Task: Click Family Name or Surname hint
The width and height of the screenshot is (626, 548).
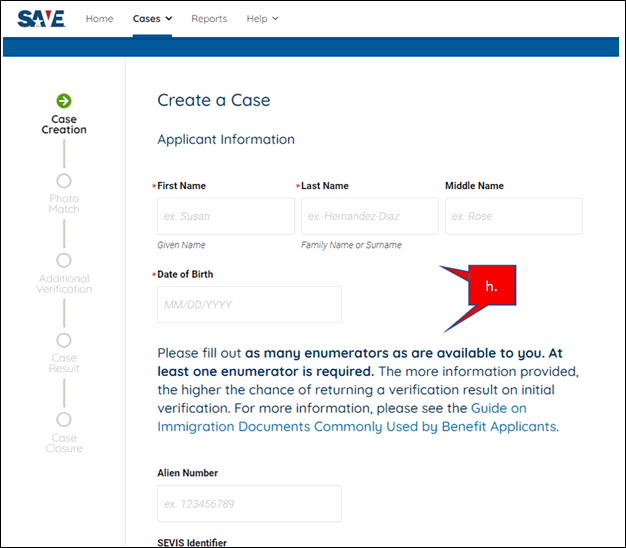Action: [351, 245]
